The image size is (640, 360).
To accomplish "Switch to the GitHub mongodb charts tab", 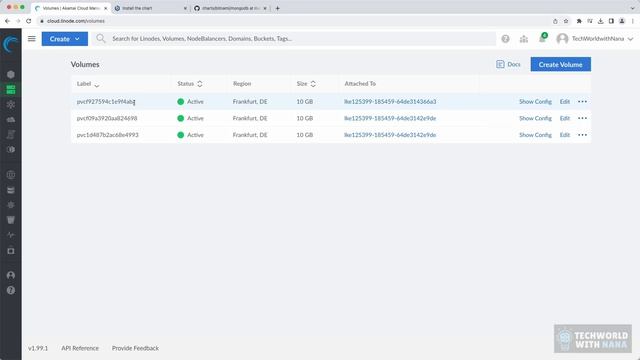I will [230, 8].
